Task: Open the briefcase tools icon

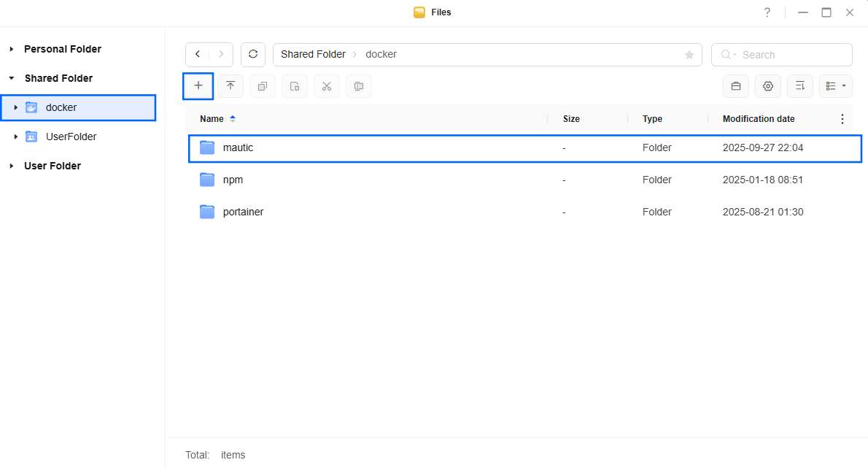Action: point(736,86)
